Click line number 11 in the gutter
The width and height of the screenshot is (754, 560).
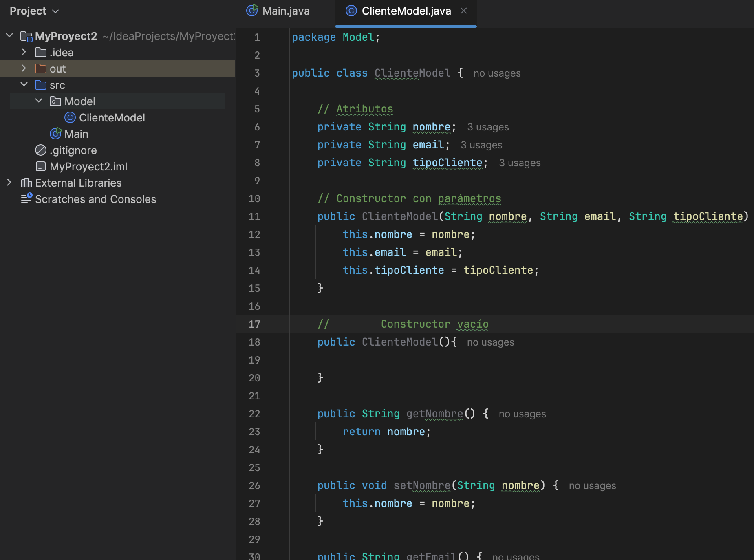[x=254, y=217]
